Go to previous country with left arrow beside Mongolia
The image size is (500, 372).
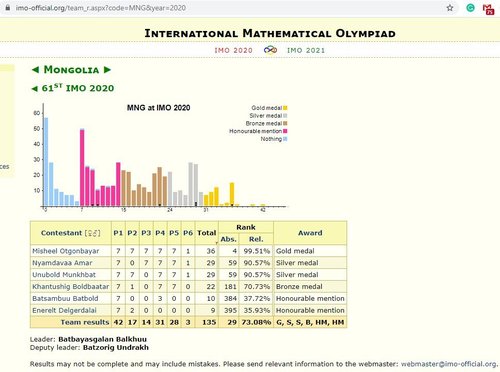35,70
